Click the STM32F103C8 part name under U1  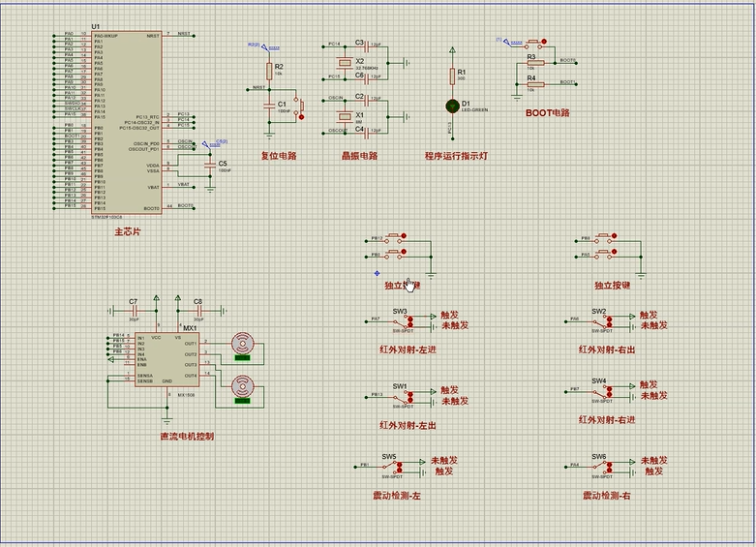(106, 218)
